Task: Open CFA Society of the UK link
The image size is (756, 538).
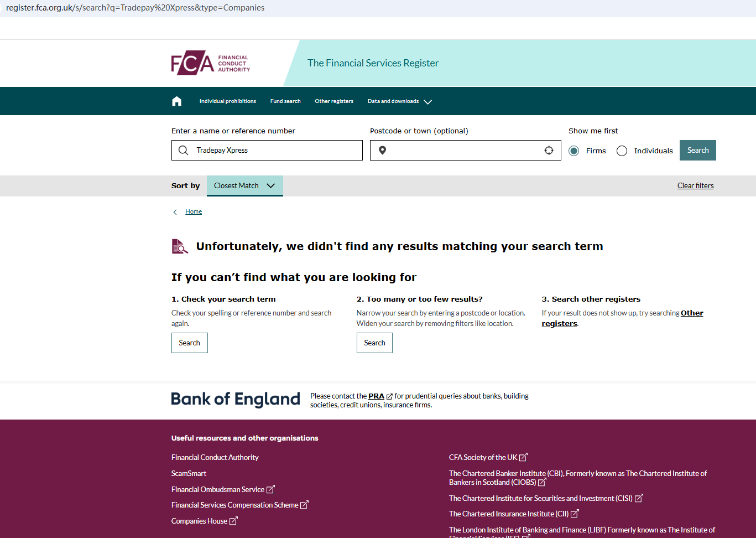Action: coord(488,458)
